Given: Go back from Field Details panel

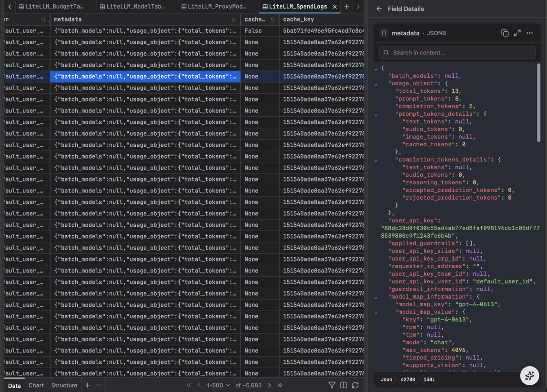Looking at the screenshot, I should click(379, 9).
